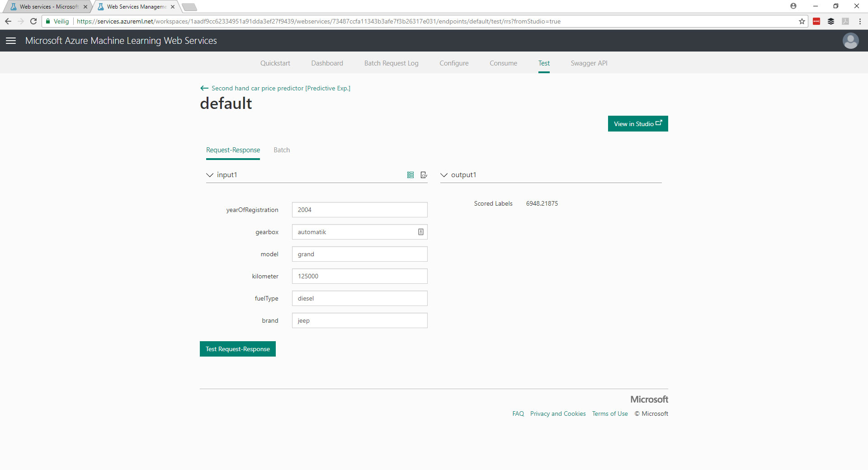This screenshot has height=470, width=868.
Task: Open the FAQ link
Action: pyautogui.click(x=518, y=414)
